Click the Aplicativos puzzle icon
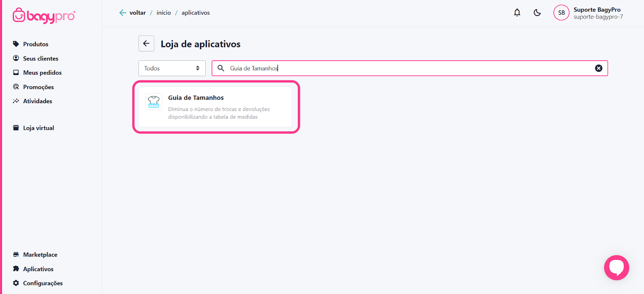 pos(16,269)
